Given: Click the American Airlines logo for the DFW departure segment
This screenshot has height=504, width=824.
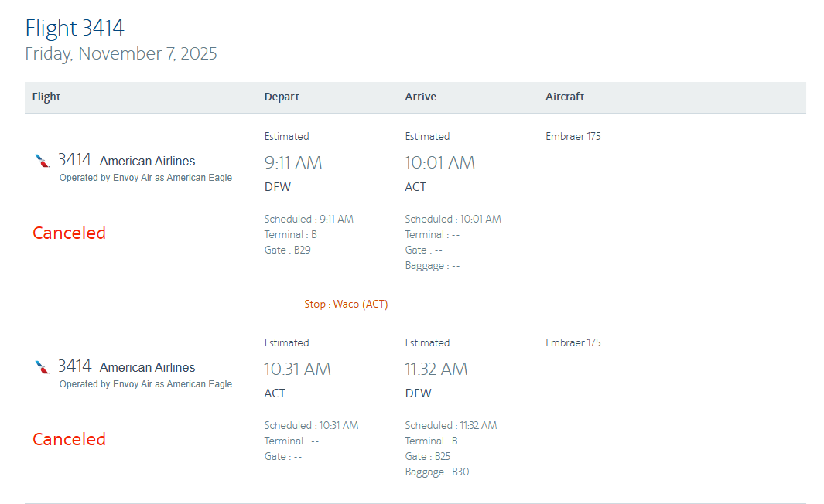Looking at the screenshot, I should coord(43,161).
